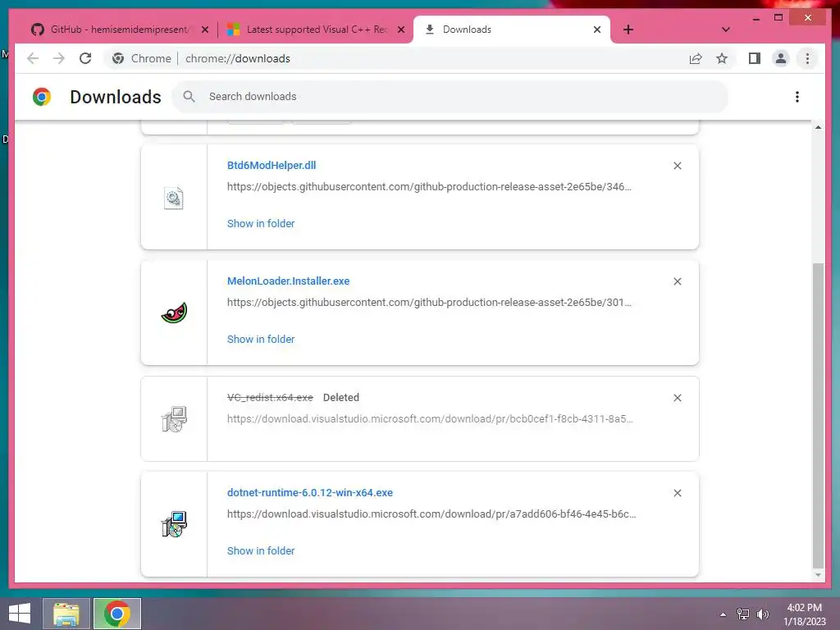
Task: Click the Chrome logo beside Downloads heading
Action: pyautogui.click(x=42, y=97)
